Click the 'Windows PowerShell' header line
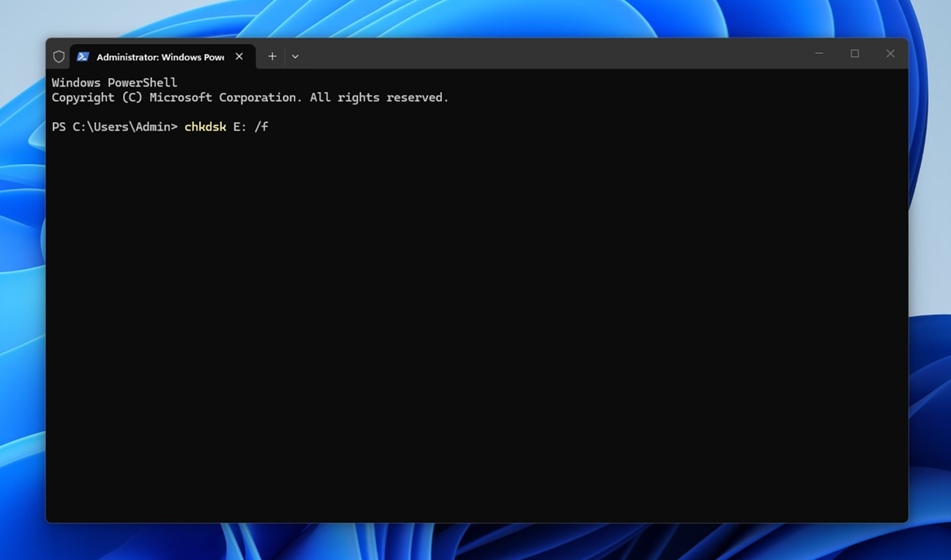The image size is (951, 560). pyautogui.click(x=115, y=82)
